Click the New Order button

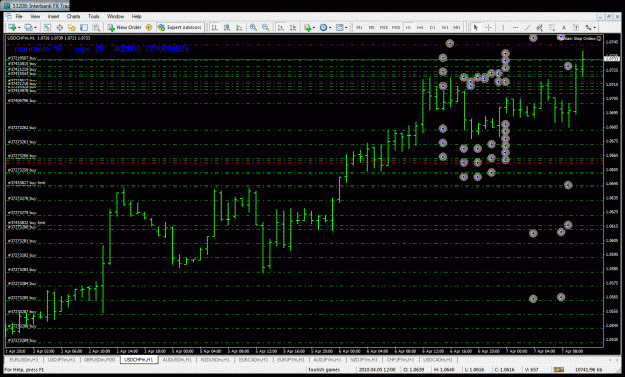[x=124, y=27]
